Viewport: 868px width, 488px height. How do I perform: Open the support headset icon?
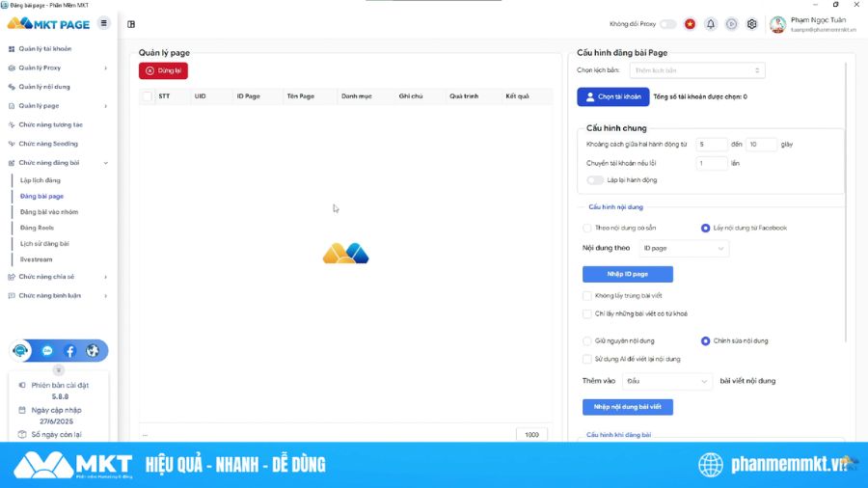tap(20, 351)
